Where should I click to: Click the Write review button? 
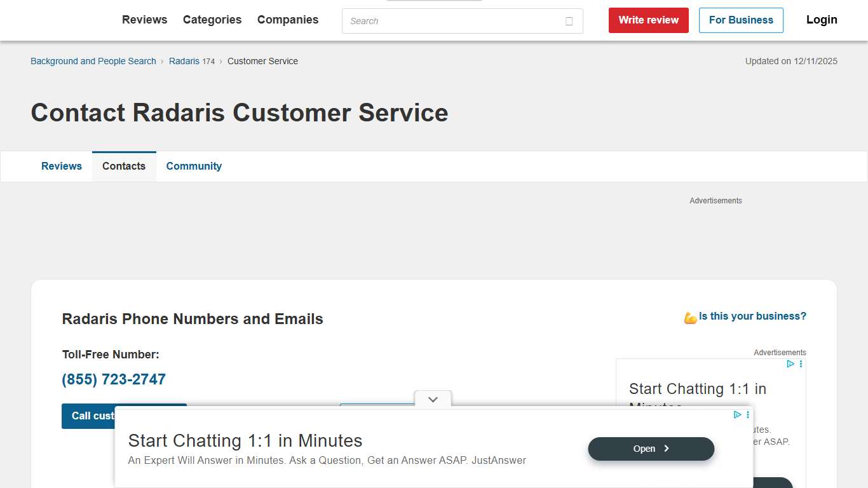[x=648, y=20]
